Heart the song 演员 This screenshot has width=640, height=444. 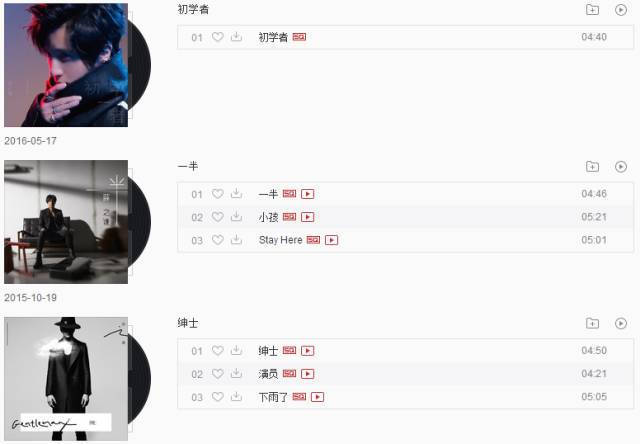(218, 373)
